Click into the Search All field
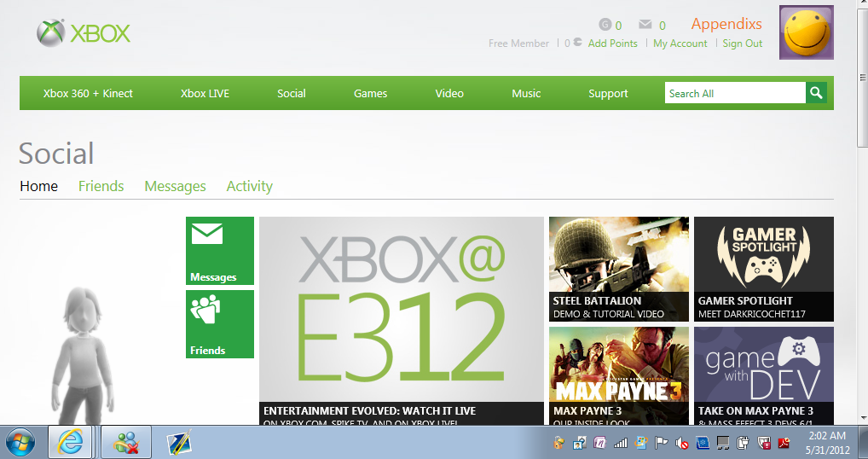This screenshot has width=868, height=459. [735, 93]
